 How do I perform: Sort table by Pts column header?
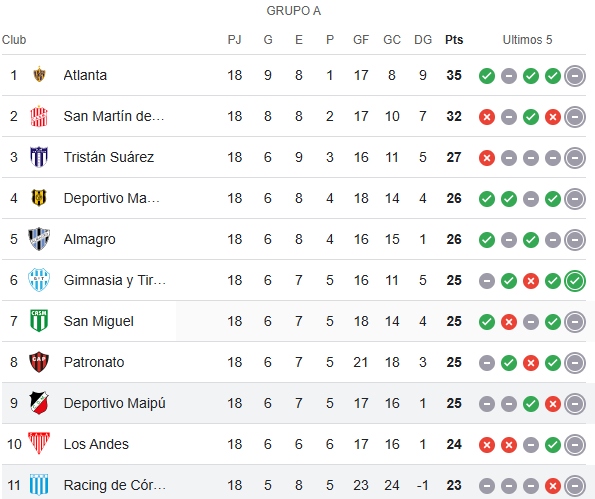(454, 39)
